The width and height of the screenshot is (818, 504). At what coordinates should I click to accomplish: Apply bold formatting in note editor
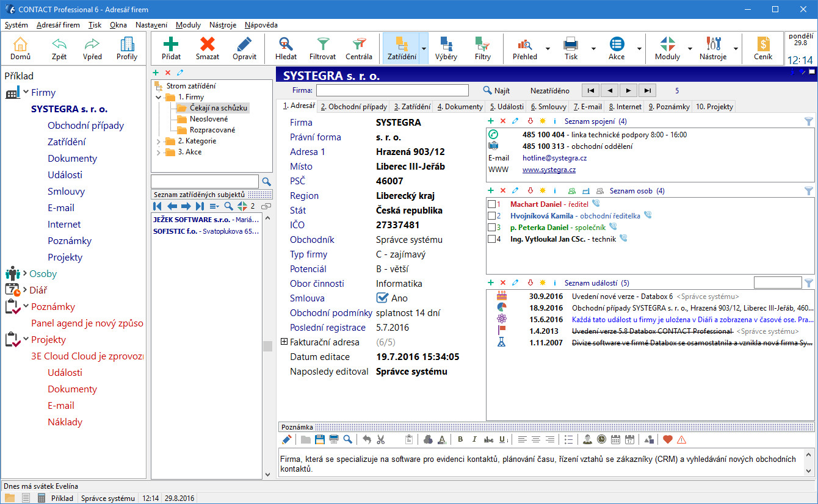coord(460,439)
